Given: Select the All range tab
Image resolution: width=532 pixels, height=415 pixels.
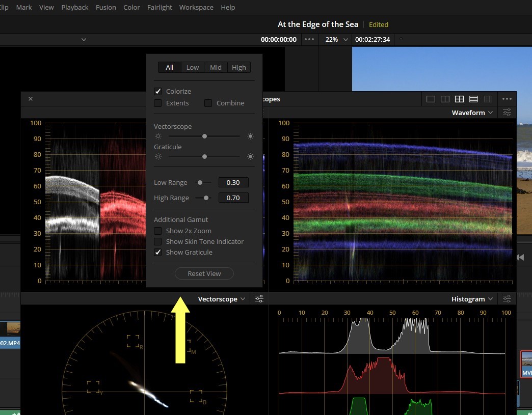Looking at the screenshot, I should [x=170, y=67].
